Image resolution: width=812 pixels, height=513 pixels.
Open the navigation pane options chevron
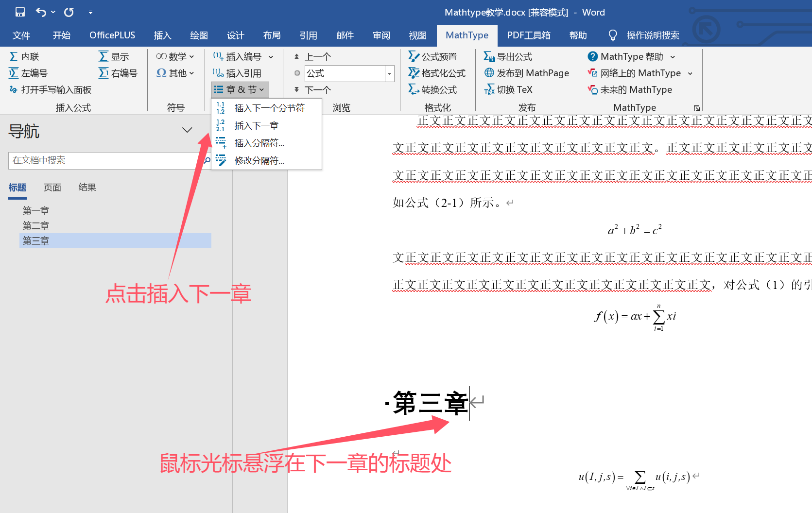click(x=187, y=130)
